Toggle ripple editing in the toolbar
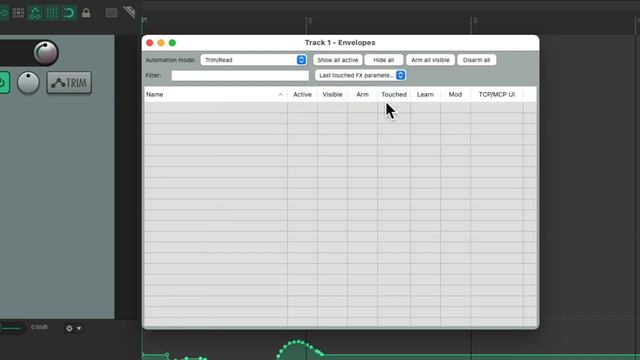Screen dimensions: 640x360 pos(35,13)
